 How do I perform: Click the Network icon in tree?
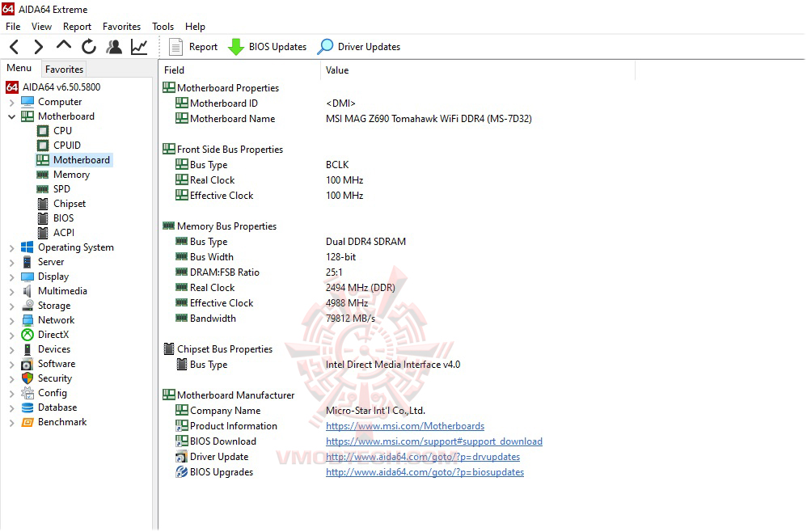tap(27, 320)
